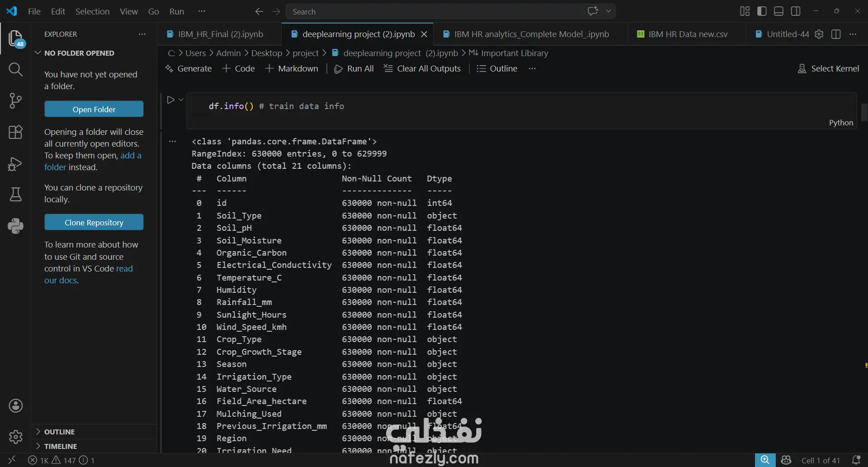Open the Customize Layout control
The image size is (868, 467).
[x=745, y=11]
